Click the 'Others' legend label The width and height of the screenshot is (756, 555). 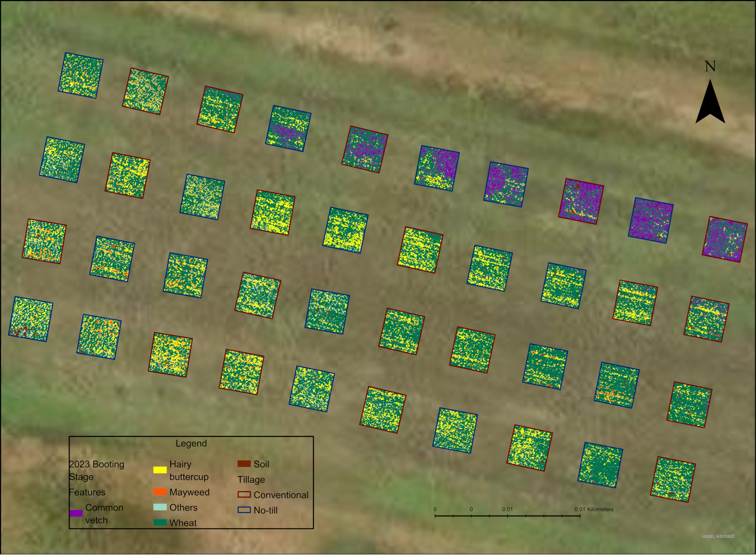pyautogui.click(x=183, y=507)
